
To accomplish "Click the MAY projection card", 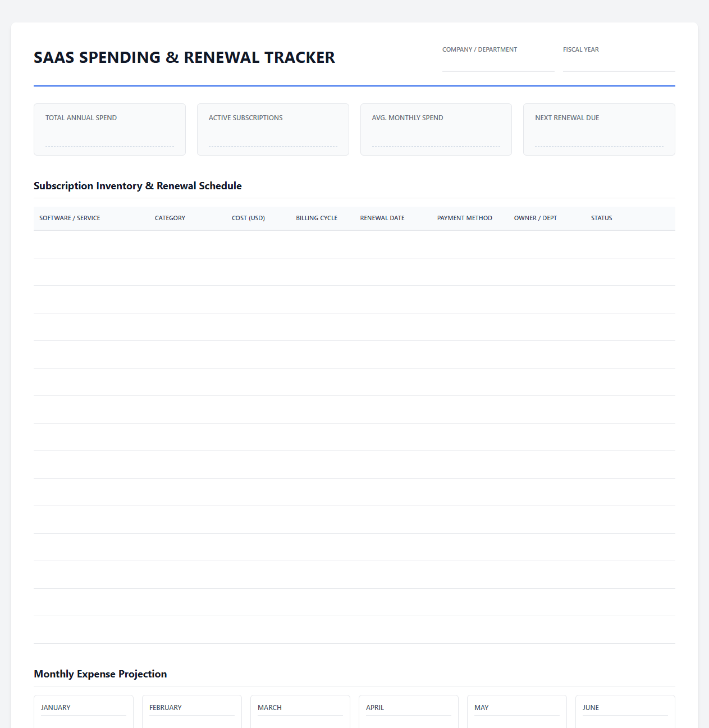I will (x=517, y=712).
